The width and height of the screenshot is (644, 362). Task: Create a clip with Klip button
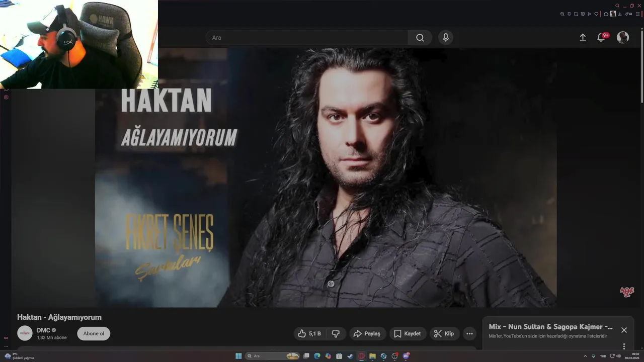pos(444,333)
